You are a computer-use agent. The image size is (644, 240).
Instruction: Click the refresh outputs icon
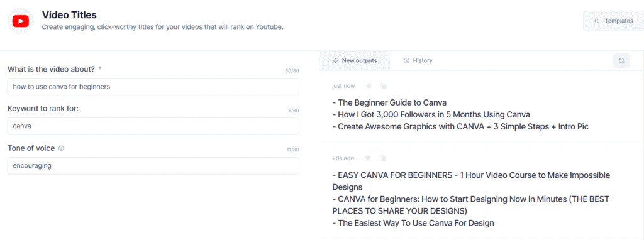pos(621,60)
